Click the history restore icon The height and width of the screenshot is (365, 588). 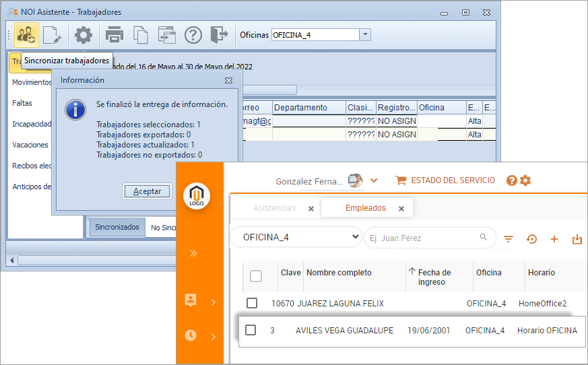point(531,238)
